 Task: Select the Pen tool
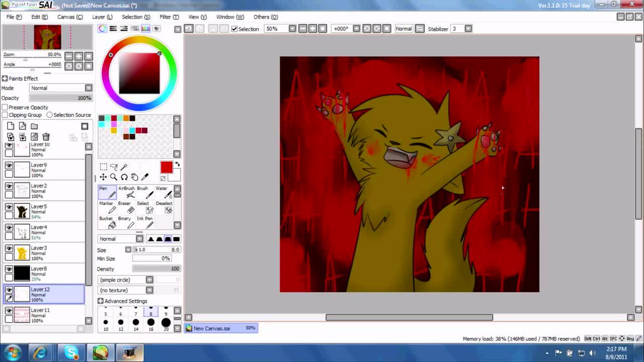click(107, 193)
